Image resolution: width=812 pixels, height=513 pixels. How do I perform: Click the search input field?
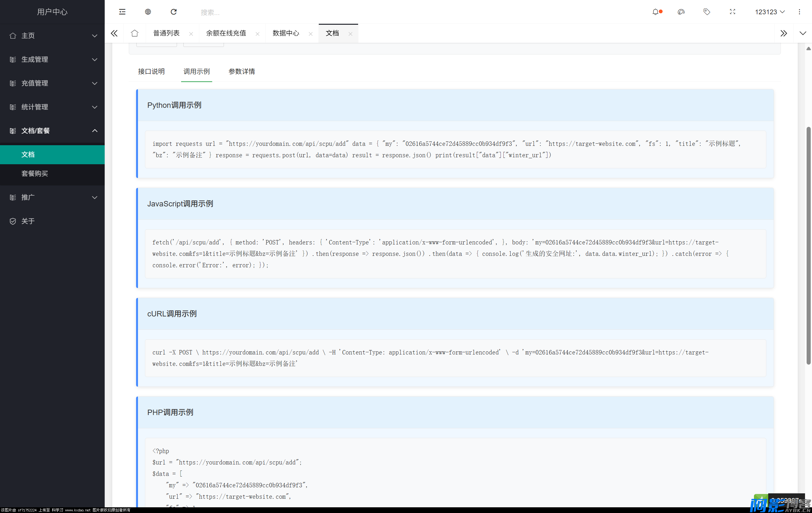[x=236, y=12]
